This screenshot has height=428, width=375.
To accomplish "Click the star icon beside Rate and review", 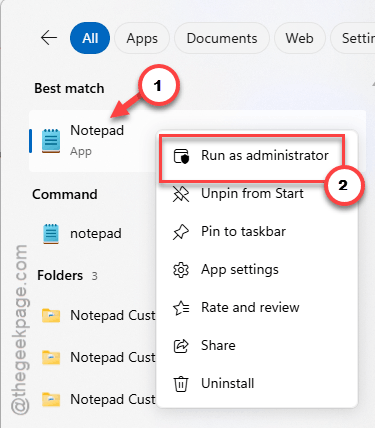I will coord(181,308).
